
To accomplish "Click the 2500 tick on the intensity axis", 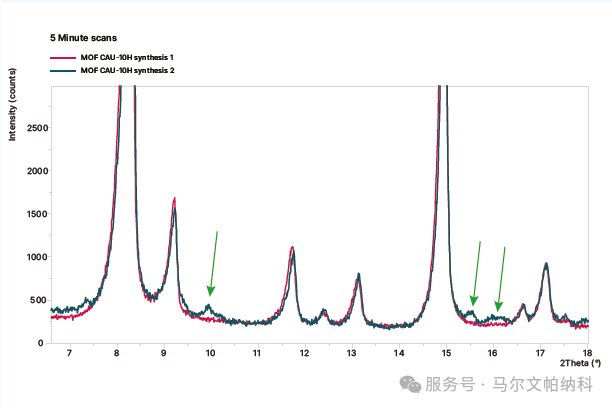I will (35, 129).
